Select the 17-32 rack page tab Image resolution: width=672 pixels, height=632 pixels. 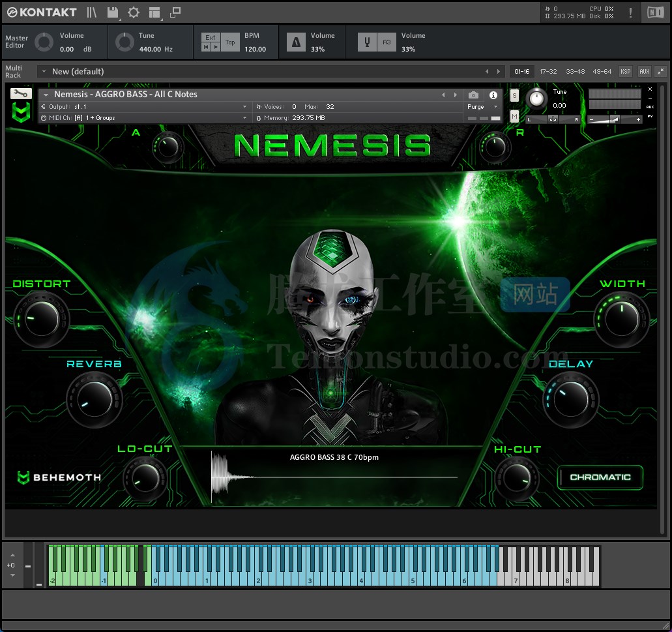tap(548, 72)
